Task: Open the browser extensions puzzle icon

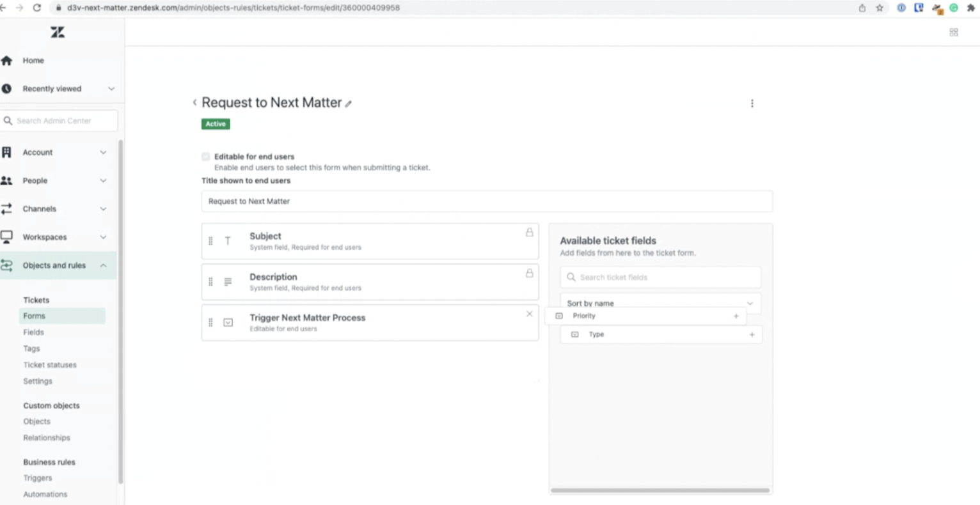Action: [970, 8]
